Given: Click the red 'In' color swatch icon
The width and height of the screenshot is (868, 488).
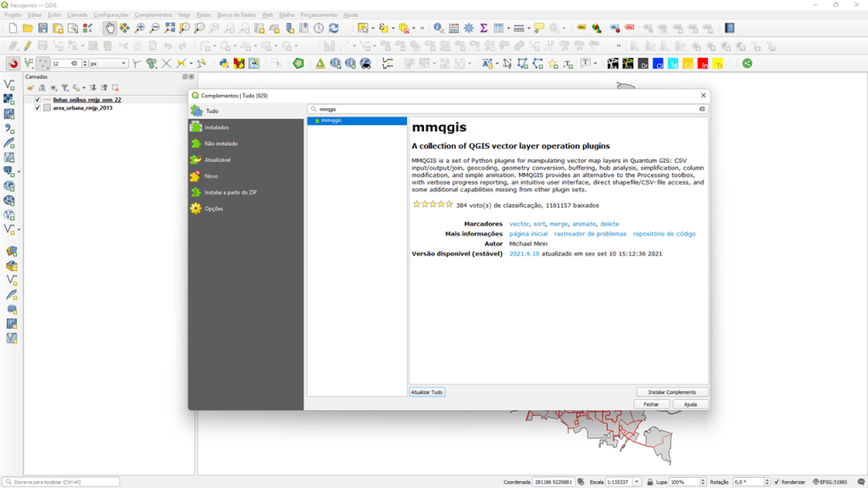Looking at the screenshot, I should [x=703, y=64].
